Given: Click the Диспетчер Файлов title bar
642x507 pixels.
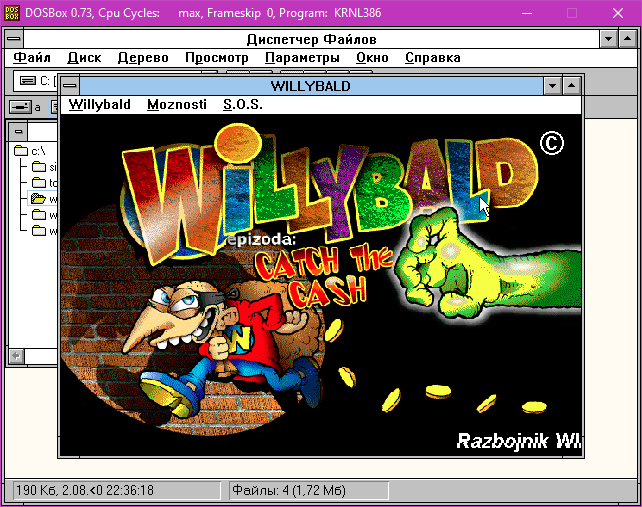Looking at the screenshot, I should (311, 39).
